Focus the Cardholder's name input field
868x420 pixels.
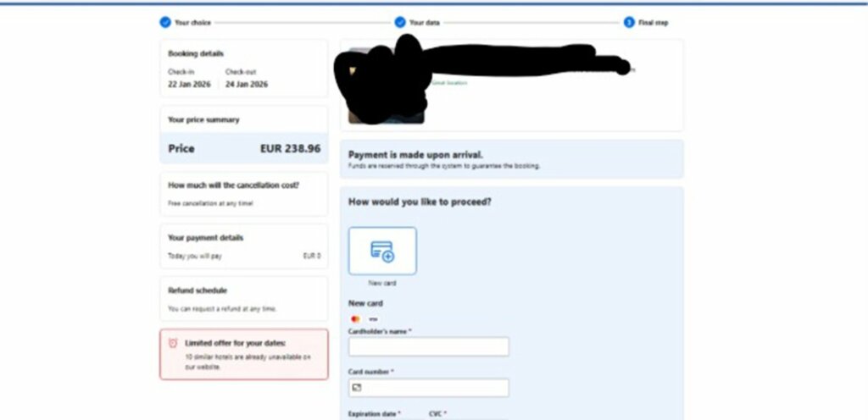[428, 346]
